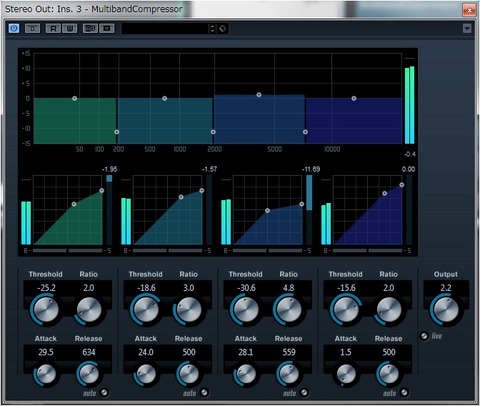This screenshot has width=480, height=406.
Task: Click the 4.8 ratio value field
Action: 289,288
